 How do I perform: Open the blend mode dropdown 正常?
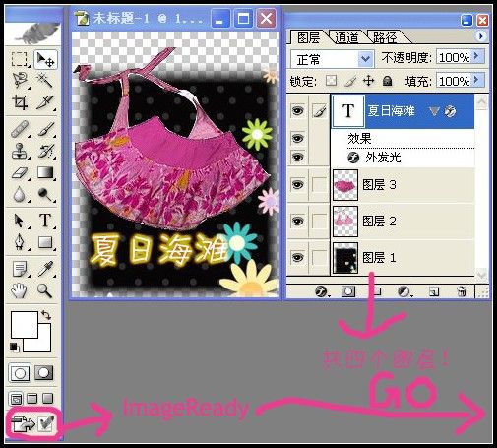[333, 59]
